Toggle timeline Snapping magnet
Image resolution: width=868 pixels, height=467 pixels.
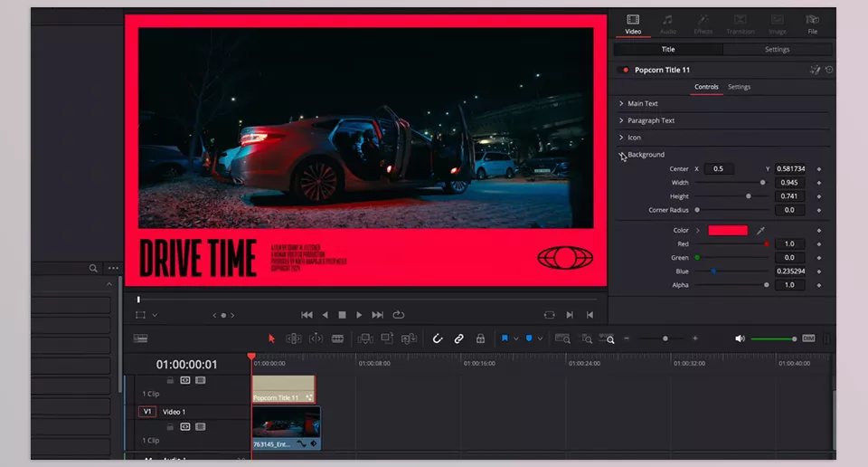click(x=438, y=338)
